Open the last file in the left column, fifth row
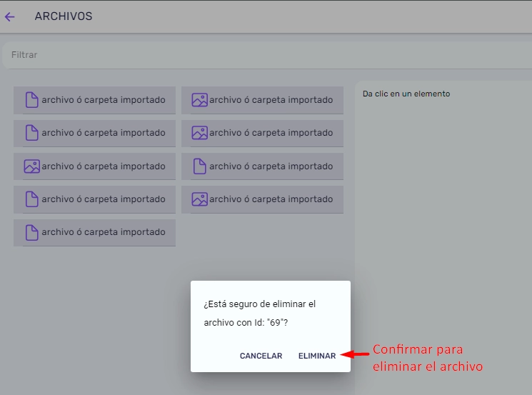The image size is (532, 395). pos(94,232)
